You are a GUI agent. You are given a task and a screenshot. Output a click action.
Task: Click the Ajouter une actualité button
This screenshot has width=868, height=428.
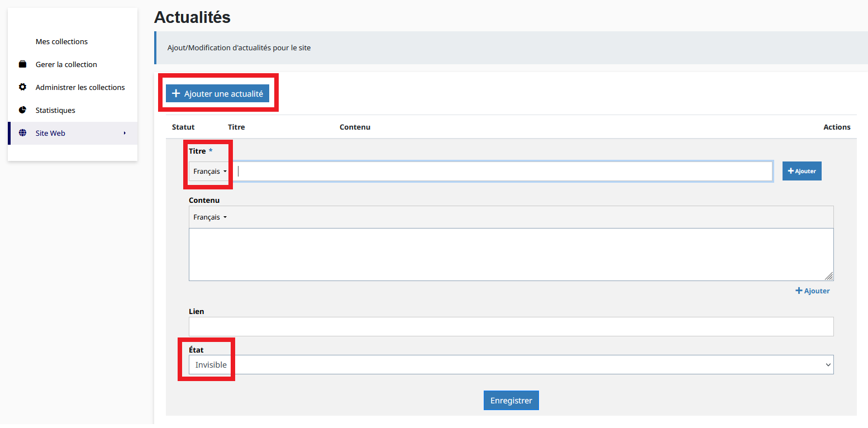pyautogui.click(x=218, y=93)
